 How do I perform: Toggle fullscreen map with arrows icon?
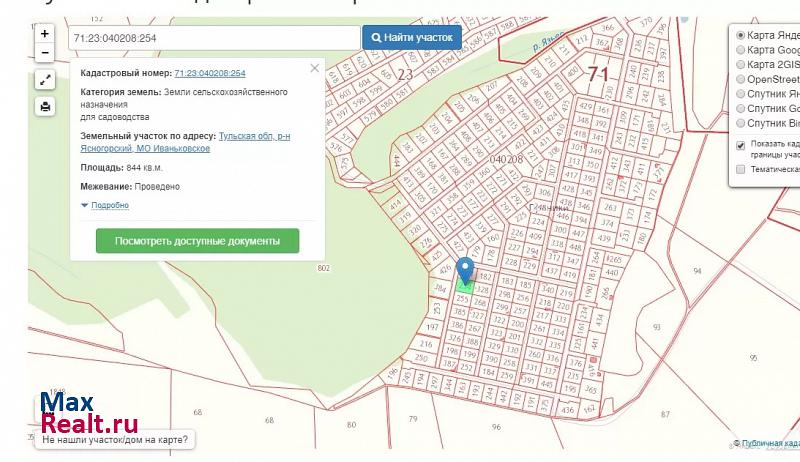click(x=45, y=80)
